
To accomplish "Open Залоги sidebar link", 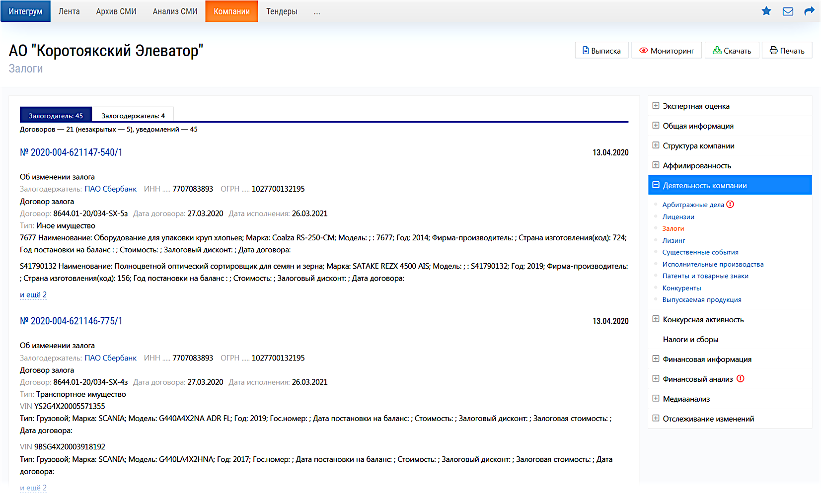I will (673, 228).
